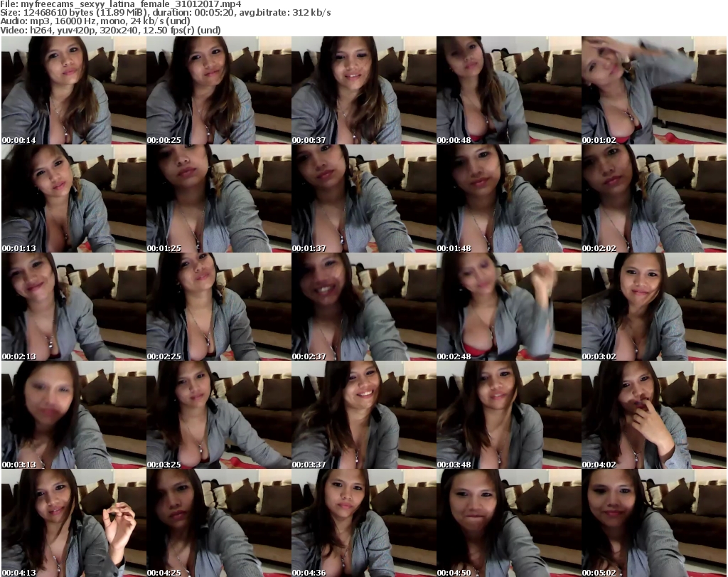728x577 pixels.
Task: Select the thumbnail stamped 00:00:14
Action: point(74,90)
